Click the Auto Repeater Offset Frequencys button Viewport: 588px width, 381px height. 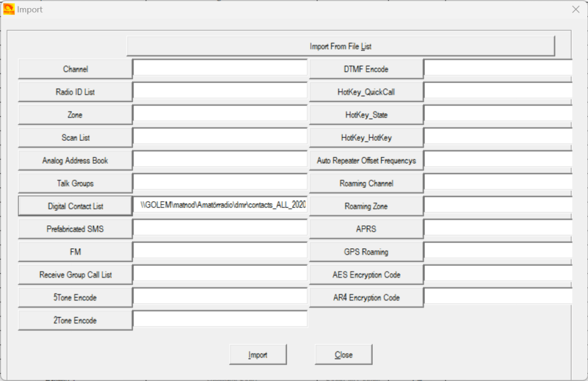pyautogui.click(x=366, y=160)
